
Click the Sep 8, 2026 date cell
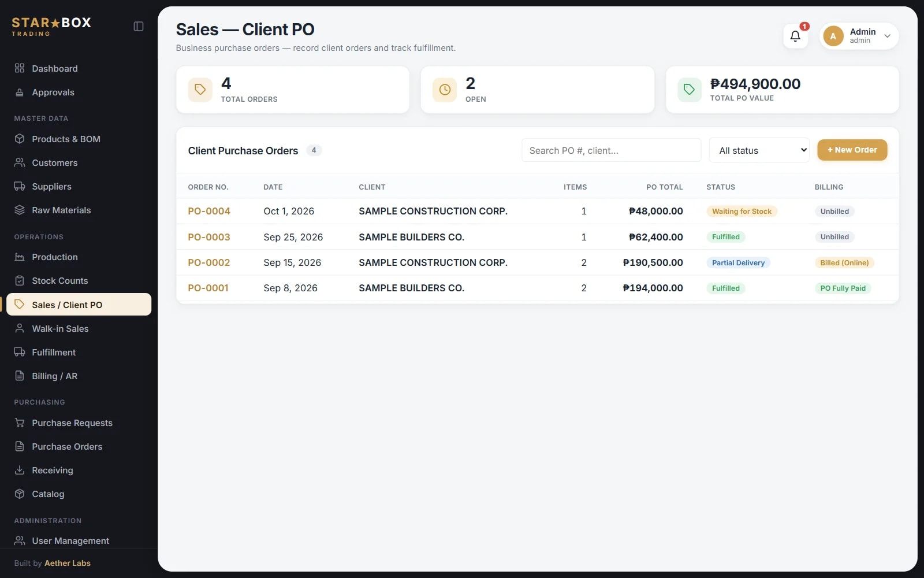click(290, 288)
